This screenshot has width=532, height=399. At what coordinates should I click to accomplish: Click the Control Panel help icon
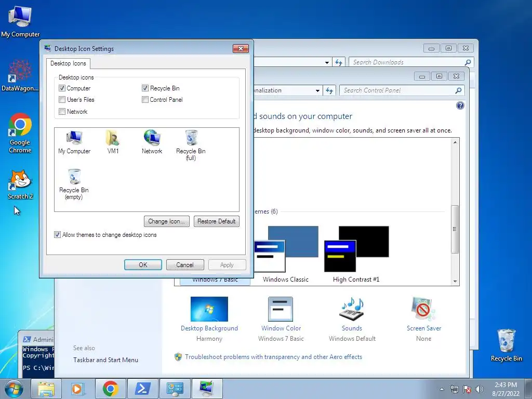[460, 105]
